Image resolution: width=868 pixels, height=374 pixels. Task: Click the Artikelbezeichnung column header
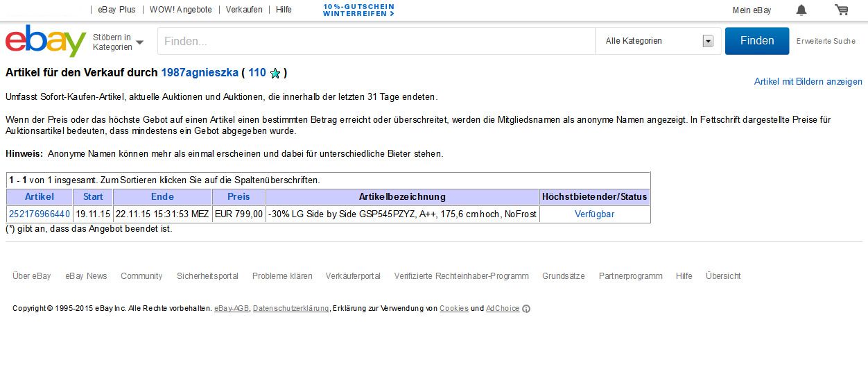click(x=402, y=196)
